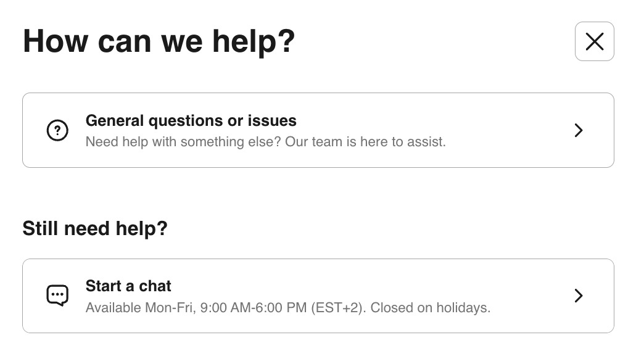
Task: Click the 'Need help with something else?' text
Action: coord(183,142)
